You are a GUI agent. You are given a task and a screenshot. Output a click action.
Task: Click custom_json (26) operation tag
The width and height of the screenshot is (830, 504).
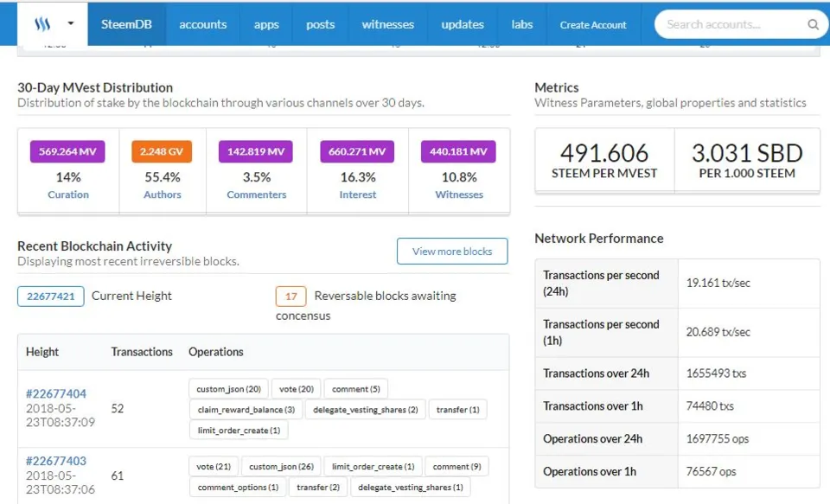tap(281, 467)
